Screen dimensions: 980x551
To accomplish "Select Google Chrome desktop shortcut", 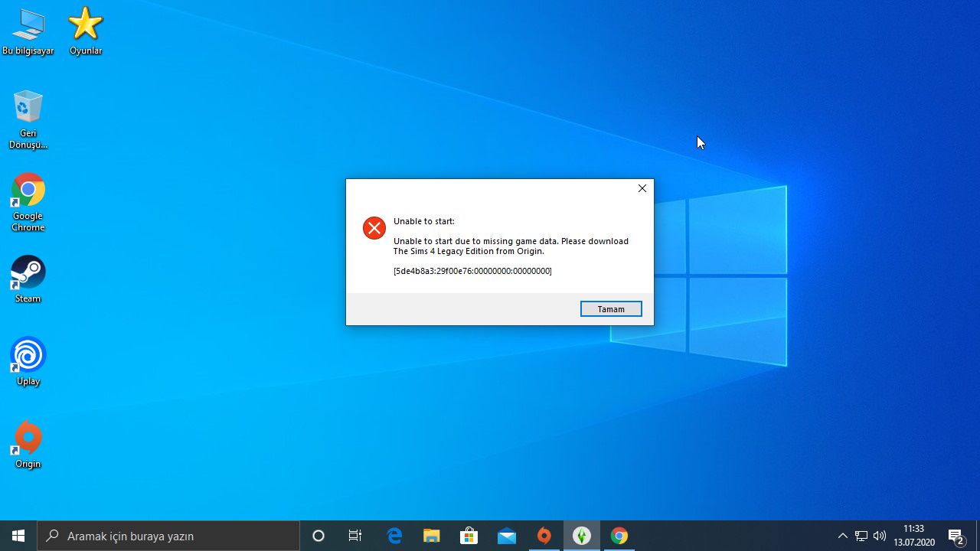I will coord(28,202).
